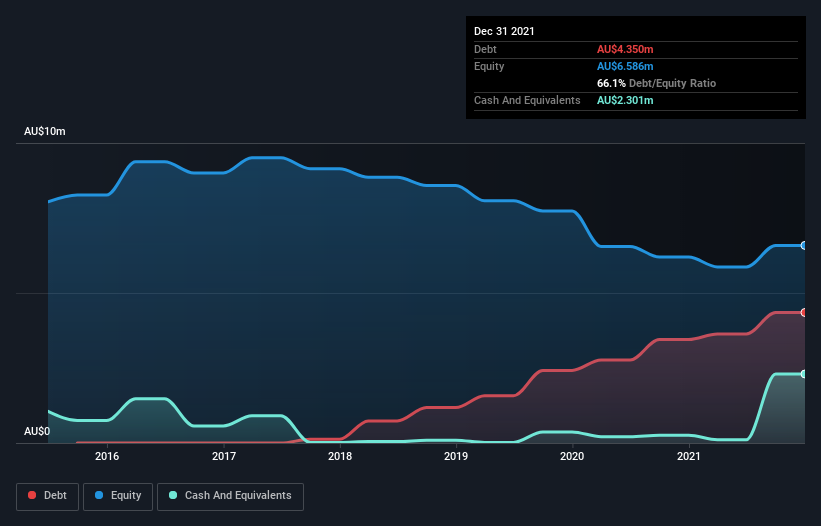The image size is (821, 526).
Task: Click the blue Equity legend dot
Action: [99, 495]
